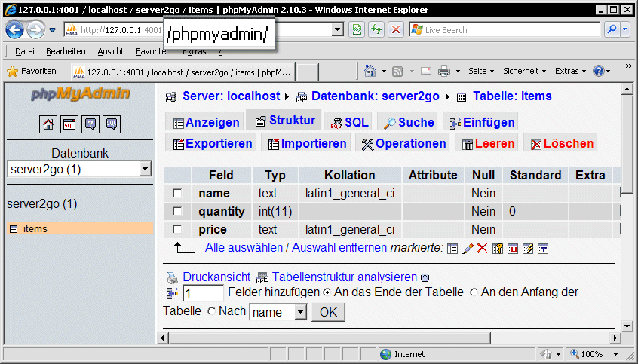
Task: Switch to the Exportieren tab
Action: click(x=212, y=143)
